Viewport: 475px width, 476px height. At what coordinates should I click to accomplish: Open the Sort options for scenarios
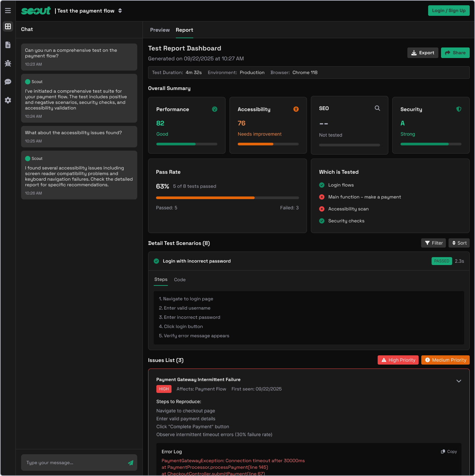[459, 243]
